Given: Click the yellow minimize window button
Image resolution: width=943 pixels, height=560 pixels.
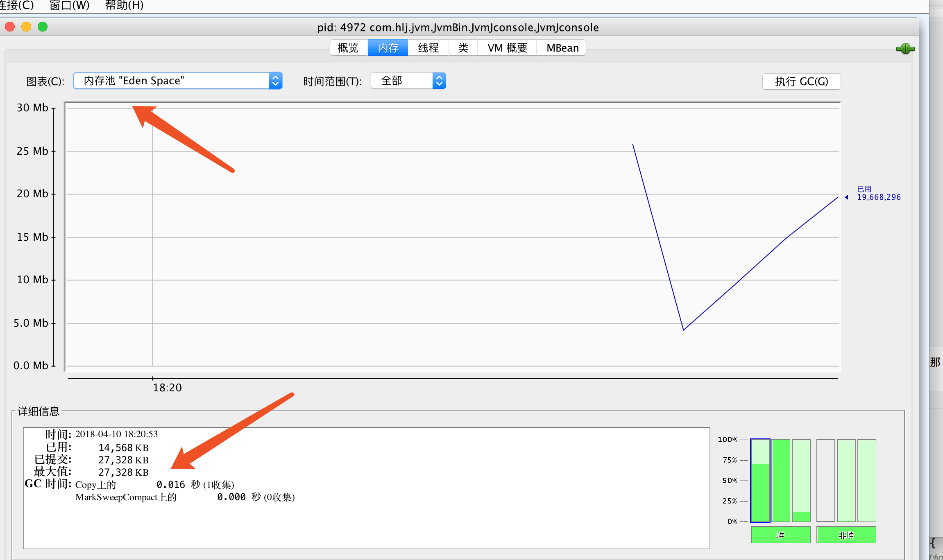Looking at the screenshot, I should click(x=26, y=27).
